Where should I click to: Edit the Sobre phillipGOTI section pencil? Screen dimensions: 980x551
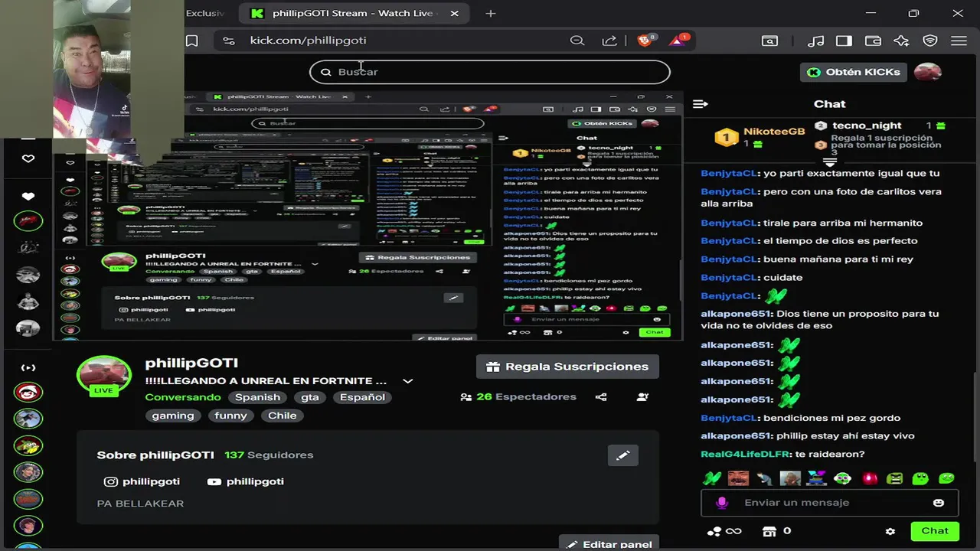[x=623, y=455]
